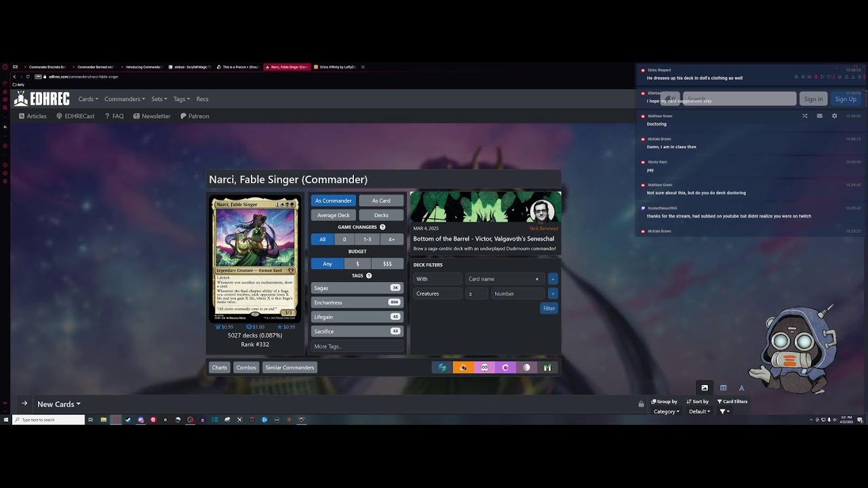Viewport: 868px width, 488px height.
Task: Open the New Cards dropdown
Action: [59, 404]
